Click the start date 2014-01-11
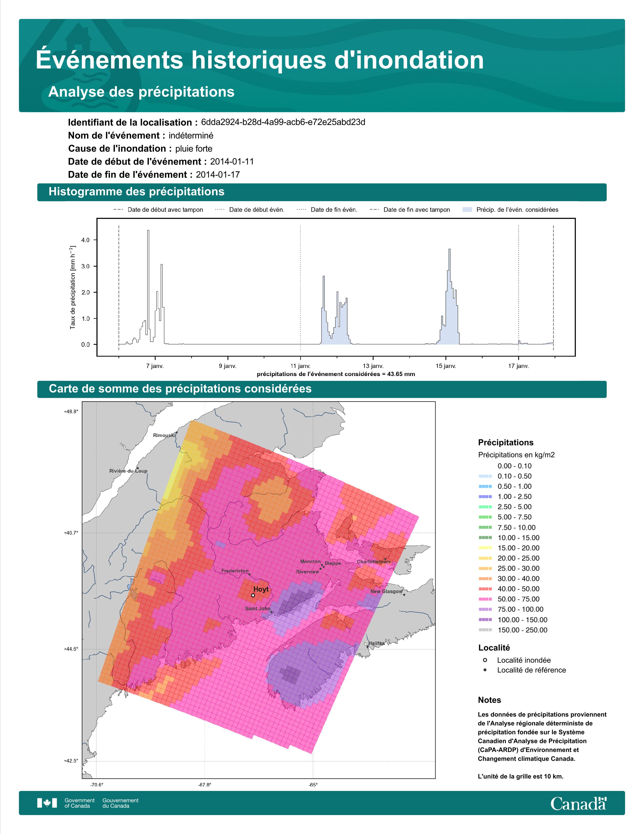 tap(232, 161)
